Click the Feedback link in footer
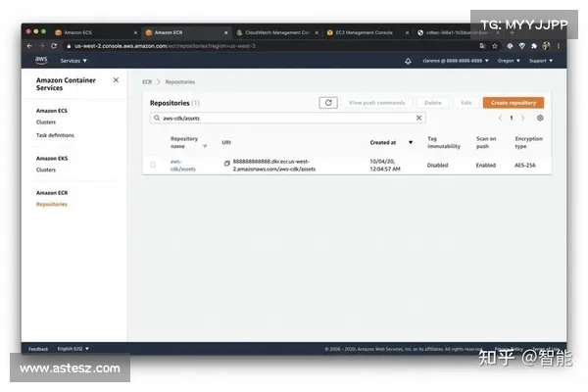 [38, 349]
